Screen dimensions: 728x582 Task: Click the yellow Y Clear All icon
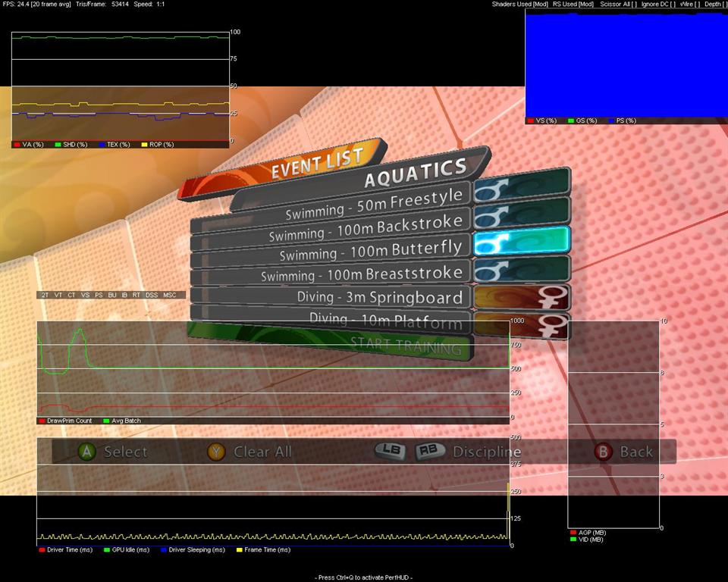pyautogui.click(x=216, y=451)
